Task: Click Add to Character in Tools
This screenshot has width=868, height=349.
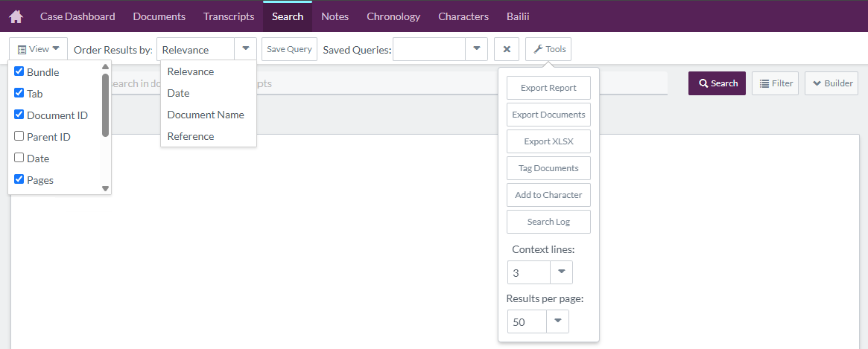Action: tap(548, 195)
